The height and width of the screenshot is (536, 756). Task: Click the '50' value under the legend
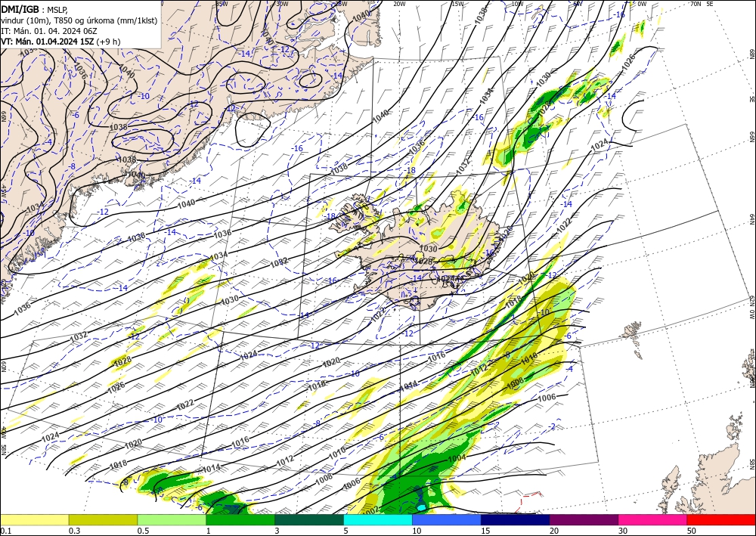[692, 531]
